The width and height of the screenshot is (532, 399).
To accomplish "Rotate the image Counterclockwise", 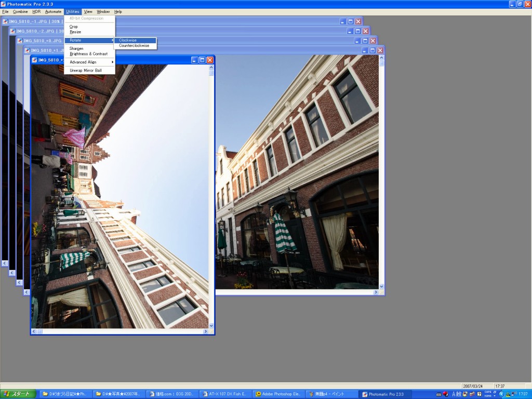I will coord(136,46).
